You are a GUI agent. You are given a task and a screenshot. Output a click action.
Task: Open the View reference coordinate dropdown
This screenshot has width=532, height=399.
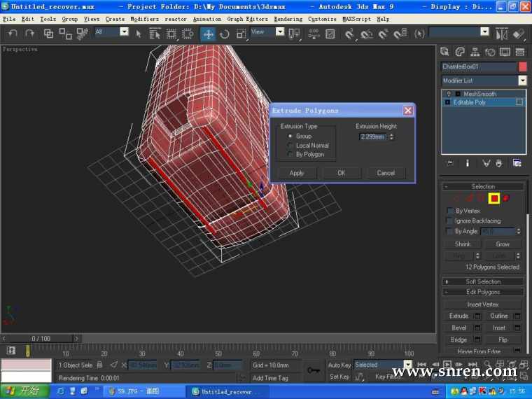click(279, 32)
